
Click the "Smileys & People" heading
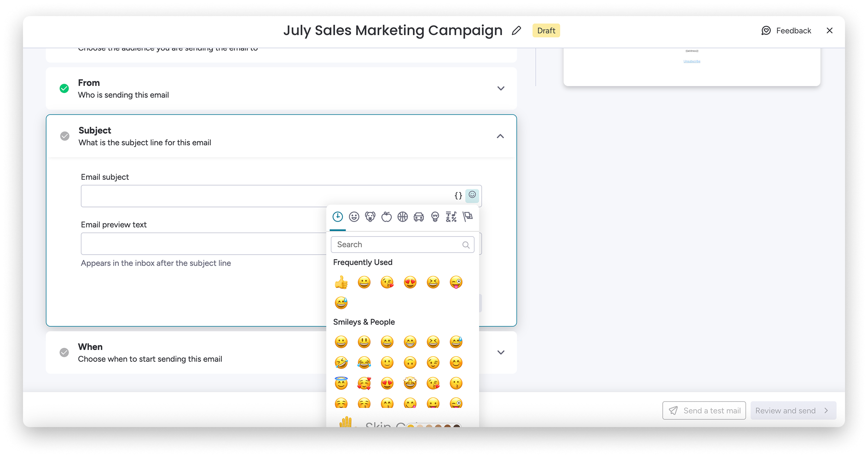tap(364, 322)
